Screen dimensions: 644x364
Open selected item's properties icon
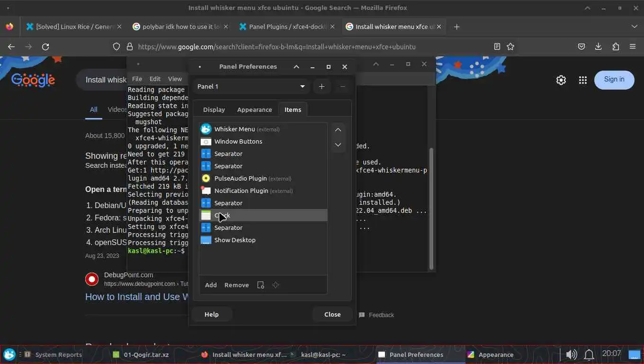[x=260, y=285]
